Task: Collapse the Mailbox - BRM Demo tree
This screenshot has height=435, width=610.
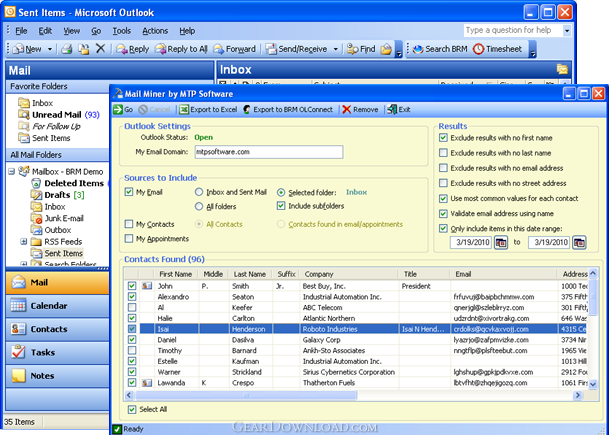Action: pos(11,172)
